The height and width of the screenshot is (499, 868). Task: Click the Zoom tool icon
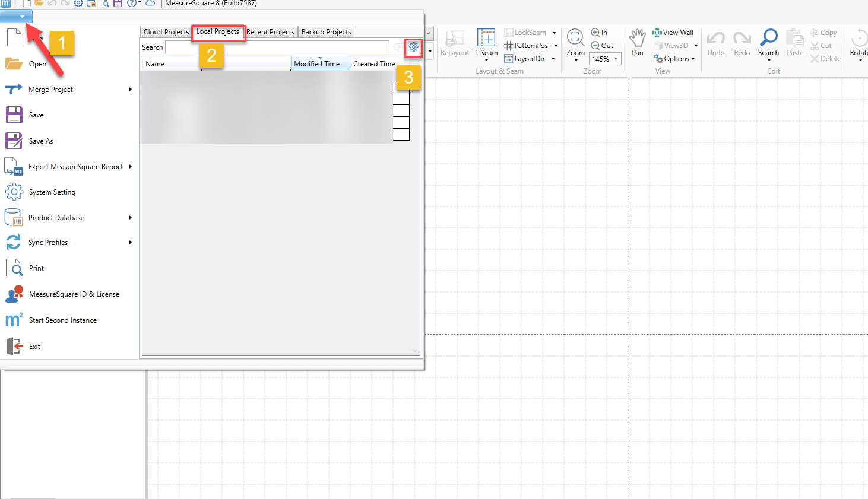point(575,38)
